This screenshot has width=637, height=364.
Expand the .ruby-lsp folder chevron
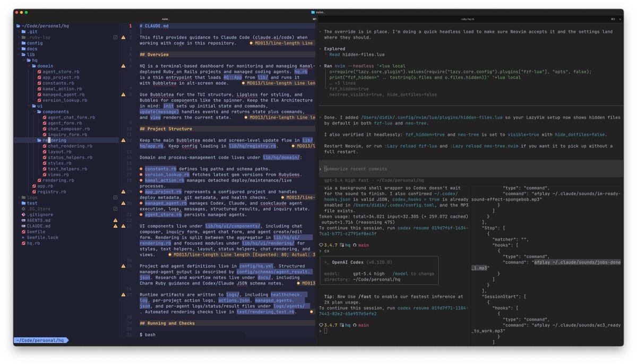coord(19,37)
